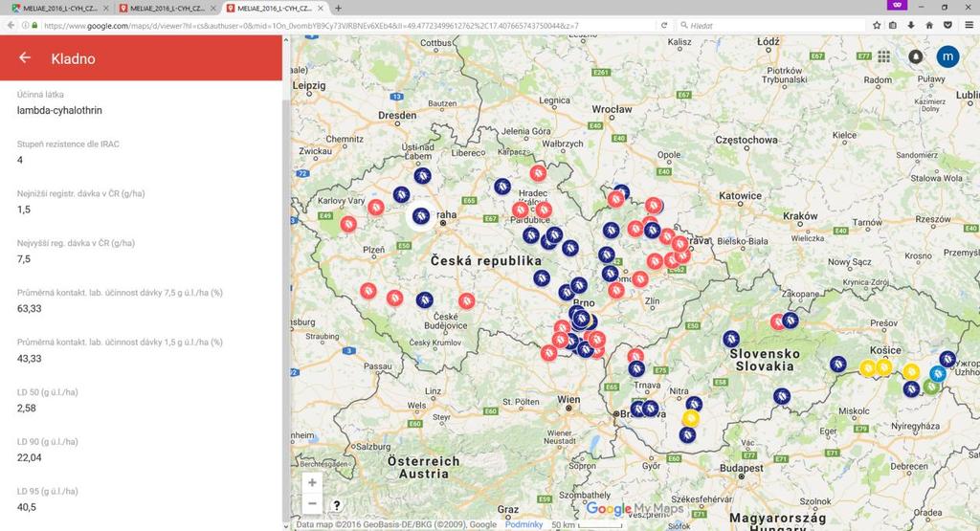Select the efficacy value 63,33
Viewport: 980px width, 531px height.
(29, 309)
